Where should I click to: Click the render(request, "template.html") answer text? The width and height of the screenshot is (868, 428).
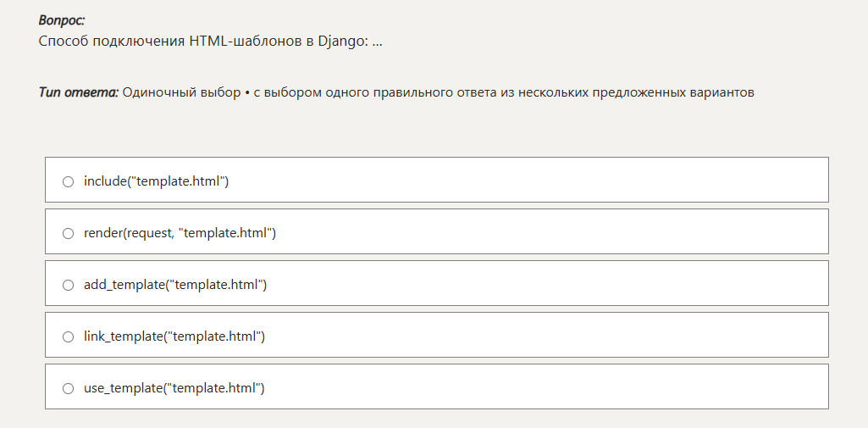pyautogui.click(x=180, y=233)
